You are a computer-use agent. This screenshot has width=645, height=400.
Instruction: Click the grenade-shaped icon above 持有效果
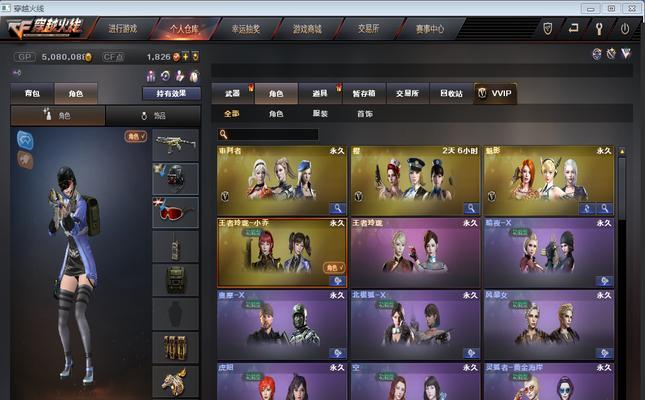(194, 76)
